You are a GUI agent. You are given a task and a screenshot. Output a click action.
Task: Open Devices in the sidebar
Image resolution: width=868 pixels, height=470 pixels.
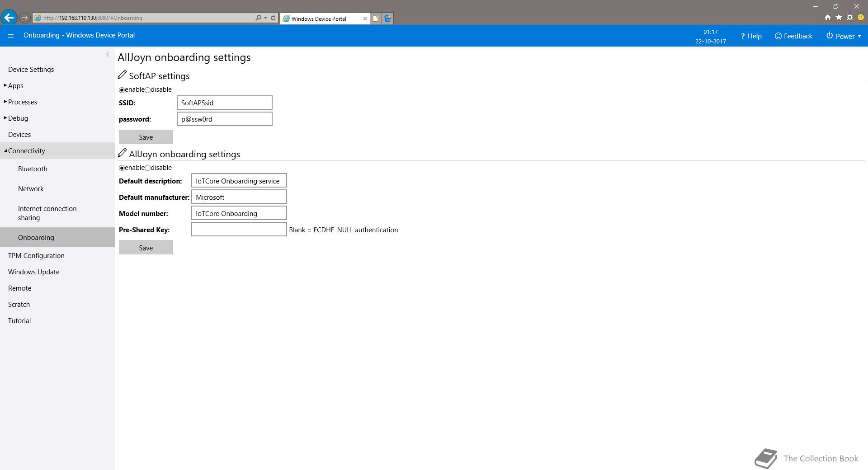pos(19,134)
